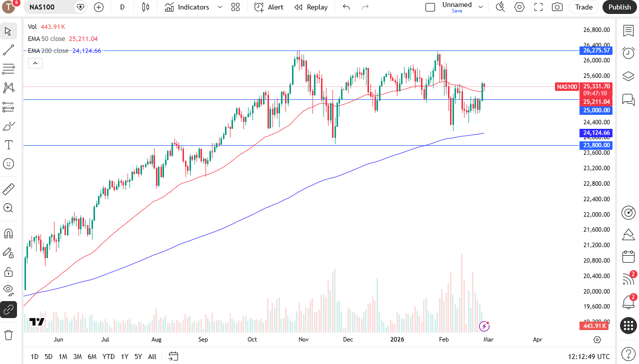This screenshot has height=364, width=639.
Task: Start bar Replay mode
Action: pyautogui.click(x=311, y=7)
